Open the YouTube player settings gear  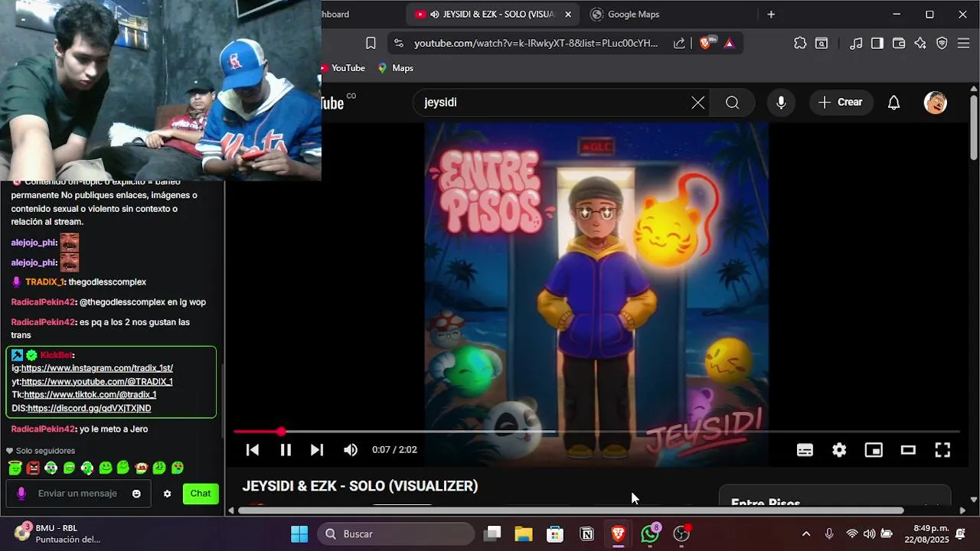point(839,450)
